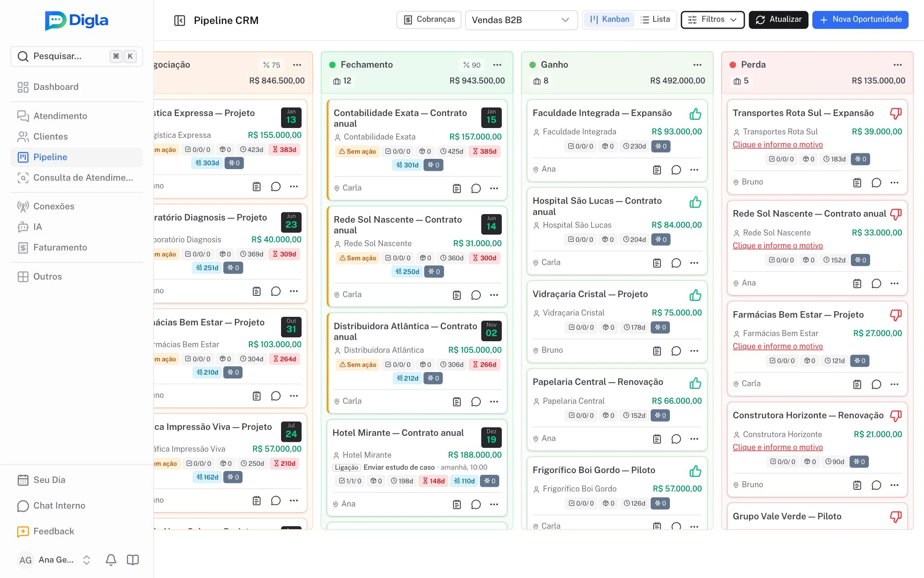Open notifications bell icon
The height and width of the screenshot is (578, 924).
(x=111, y=560)
